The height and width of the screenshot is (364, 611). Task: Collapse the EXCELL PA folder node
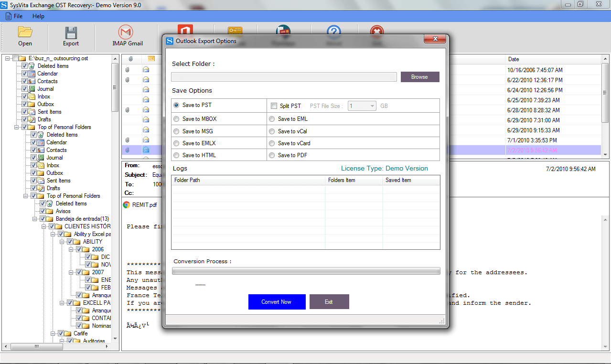click(x=62, y=303)
